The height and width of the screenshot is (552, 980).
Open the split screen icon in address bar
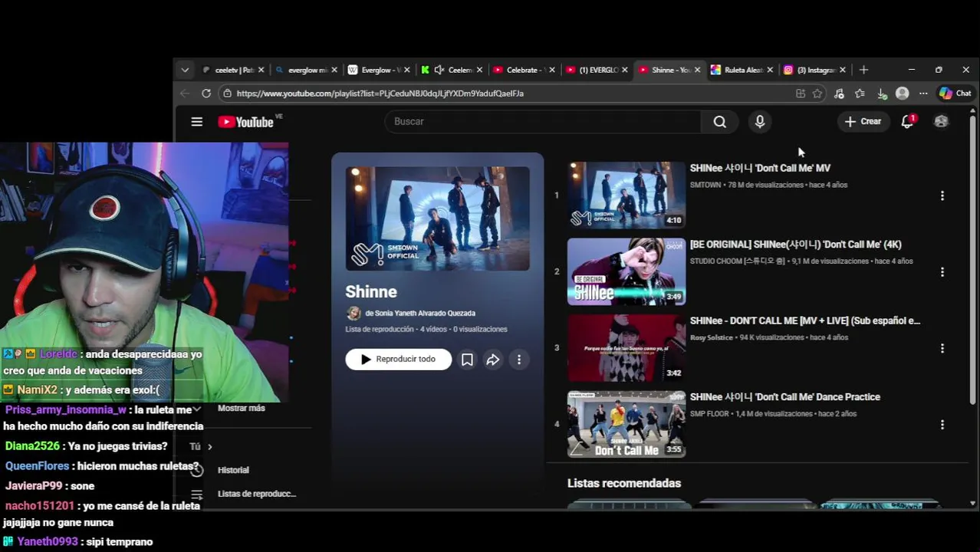coord(801,93)
